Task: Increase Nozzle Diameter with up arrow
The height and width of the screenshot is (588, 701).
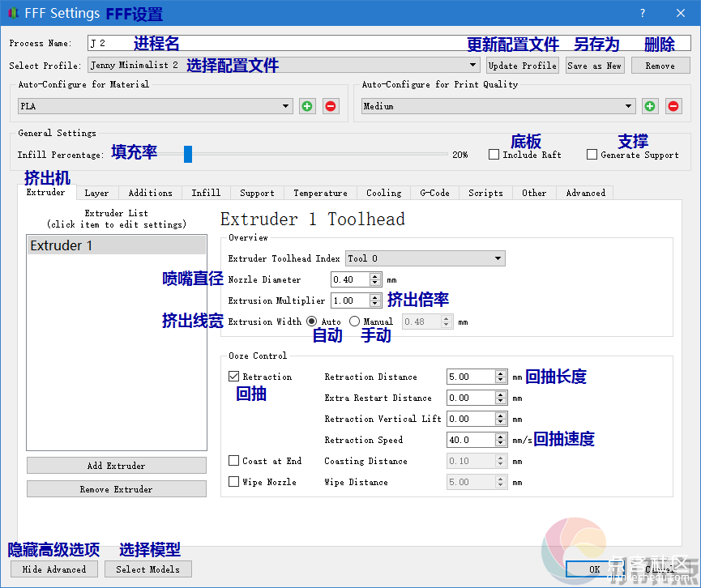Action: tap(374, 276)
